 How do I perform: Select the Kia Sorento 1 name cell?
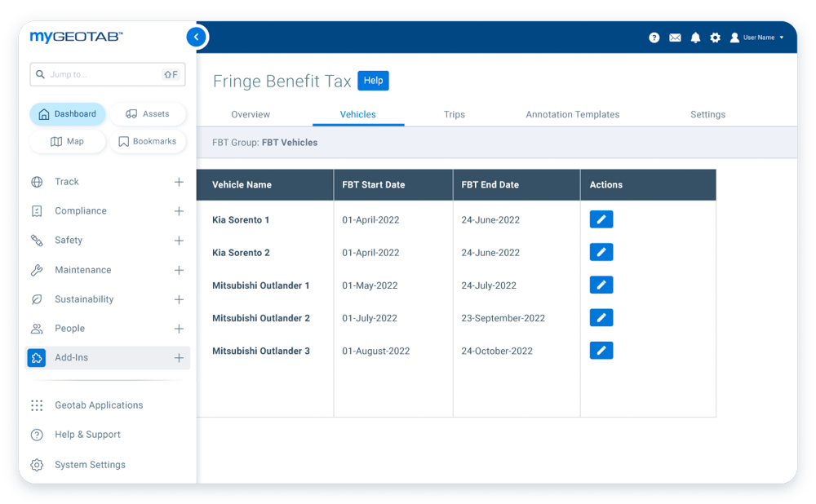point(241,220)
